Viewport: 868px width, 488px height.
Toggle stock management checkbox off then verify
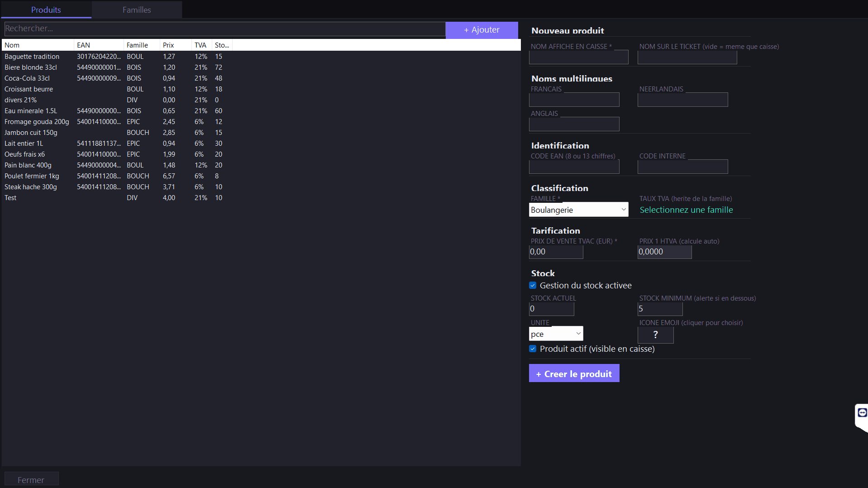(533, 285)
